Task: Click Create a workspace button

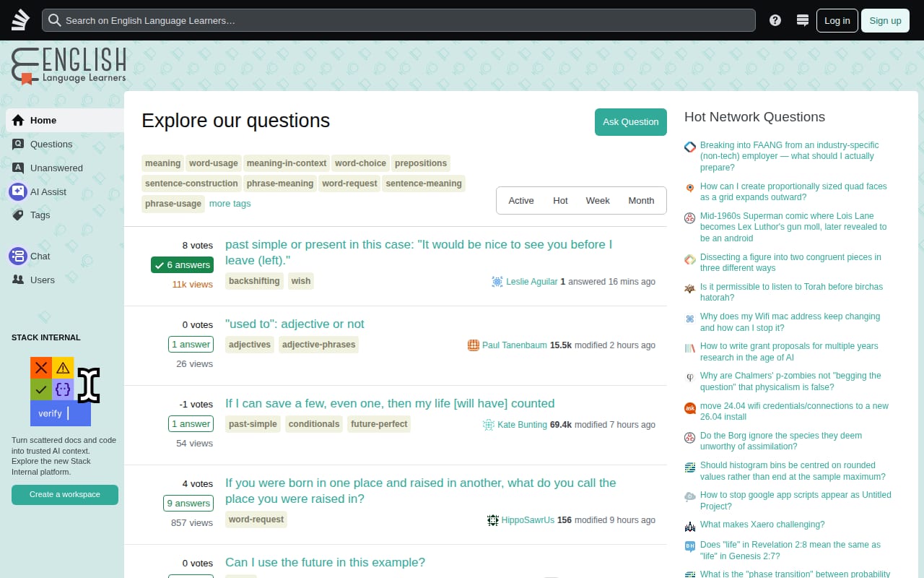Action: pyautogui.click(x=65, y=495)
